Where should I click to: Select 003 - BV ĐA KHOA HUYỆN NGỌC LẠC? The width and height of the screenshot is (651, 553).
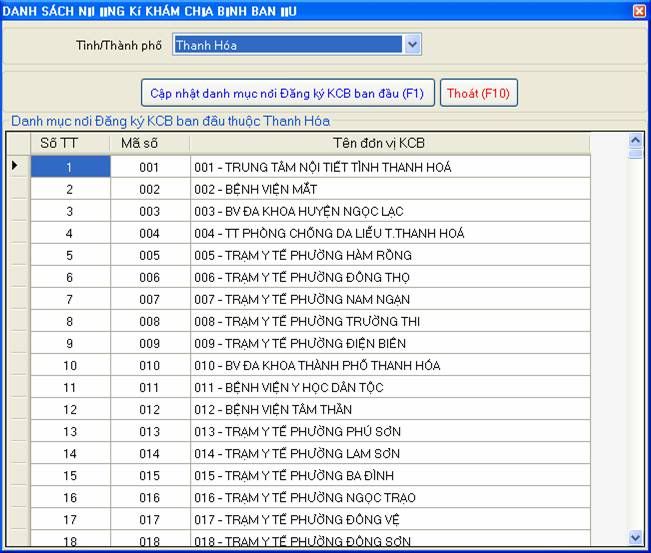point(390,211)
